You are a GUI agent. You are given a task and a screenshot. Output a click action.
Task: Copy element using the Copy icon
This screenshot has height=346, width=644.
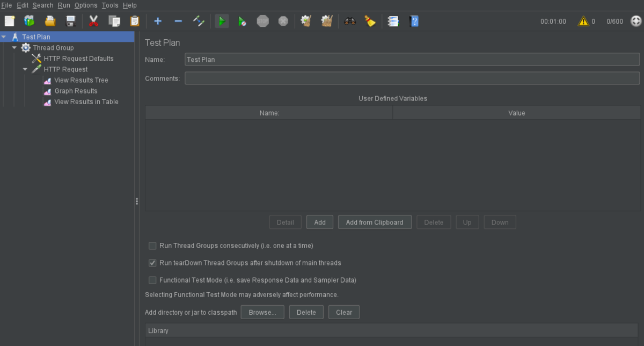coord(114,21)
